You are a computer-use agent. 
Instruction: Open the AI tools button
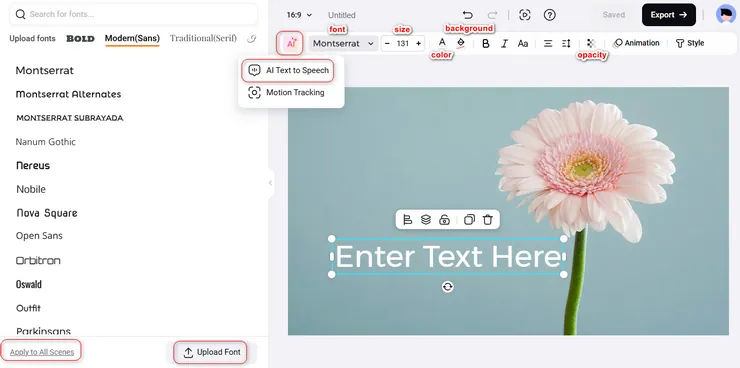[291, 43]
